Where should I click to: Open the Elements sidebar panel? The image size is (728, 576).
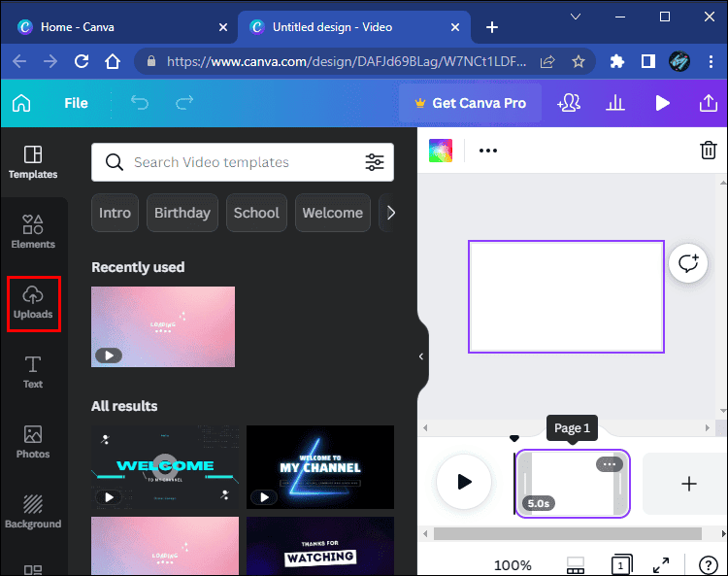pyautogui.click(x=33, y=232)
